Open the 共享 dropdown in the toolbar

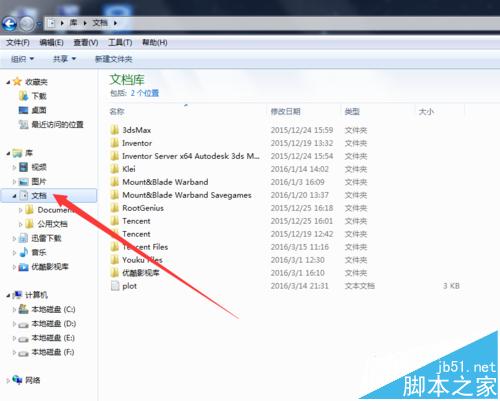pos(64,59)
